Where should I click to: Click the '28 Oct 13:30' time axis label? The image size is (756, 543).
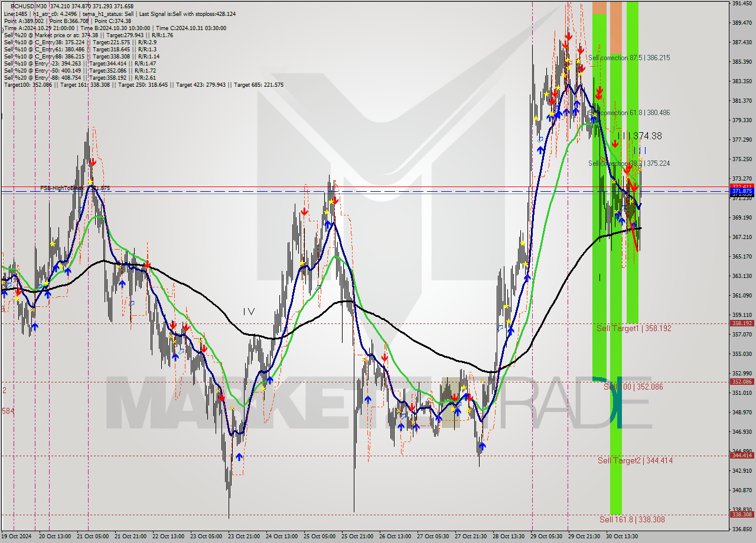coord(509,537)
